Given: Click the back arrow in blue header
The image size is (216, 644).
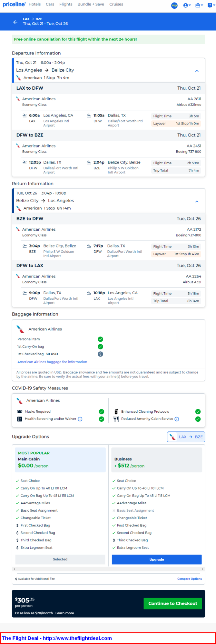Looking at the screenshot, I should [x=15, y=22].
